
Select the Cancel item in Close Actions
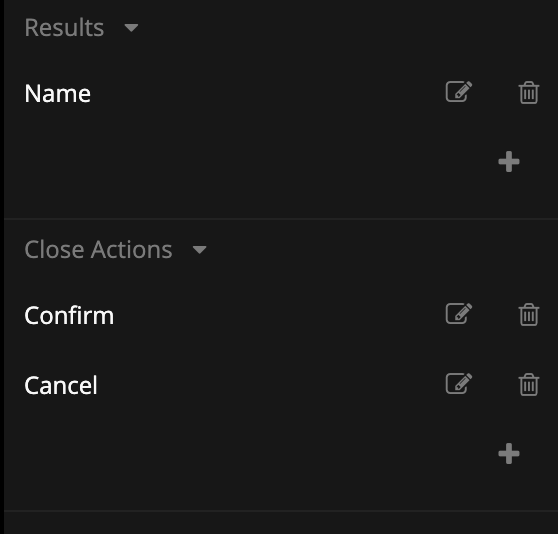(x=61, y=385)
